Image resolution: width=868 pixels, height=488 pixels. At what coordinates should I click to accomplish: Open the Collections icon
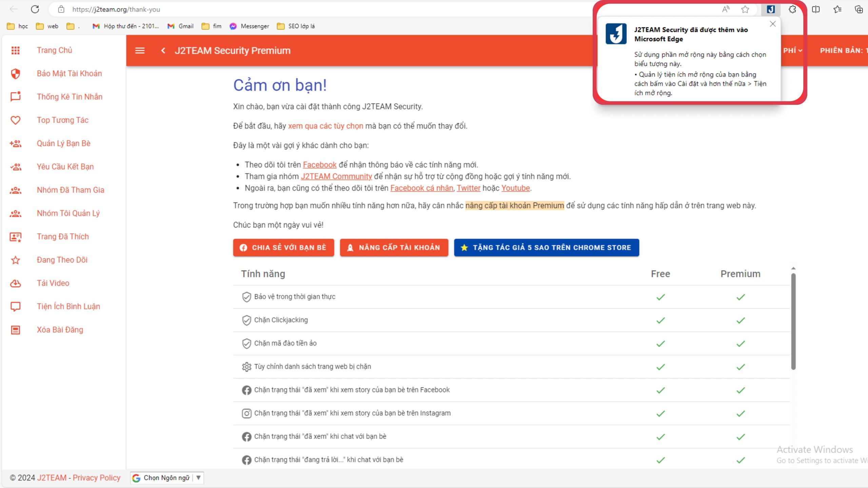pos(859,9)
